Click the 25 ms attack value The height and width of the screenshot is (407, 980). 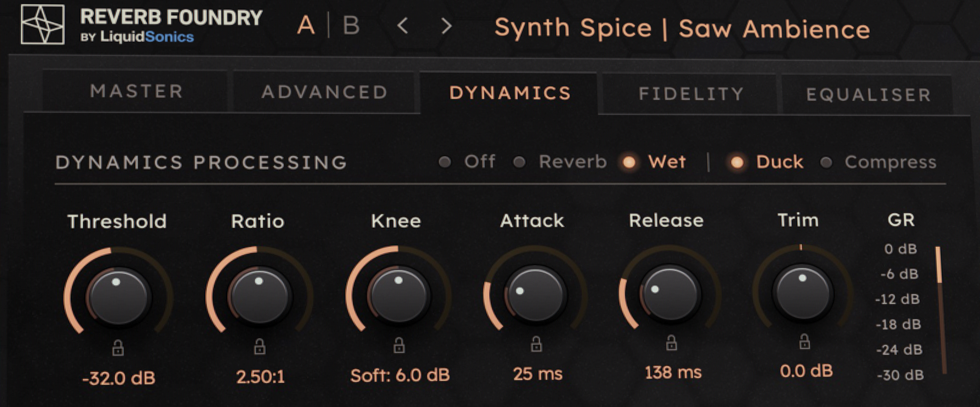tap(538, 374)
